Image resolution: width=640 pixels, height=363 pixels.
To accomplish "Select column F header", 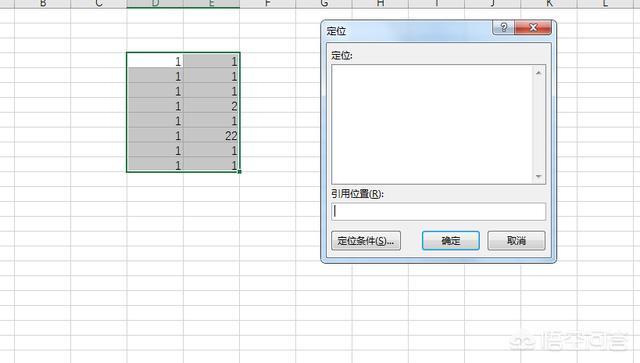I will tap(268, 4).
